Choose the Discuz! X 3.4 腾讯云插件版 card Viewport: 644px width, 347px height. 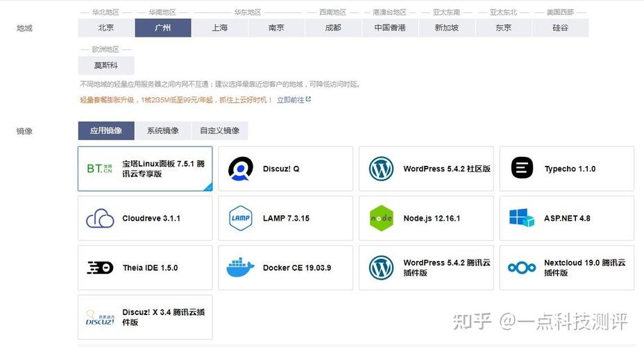[x=145, y=317]
